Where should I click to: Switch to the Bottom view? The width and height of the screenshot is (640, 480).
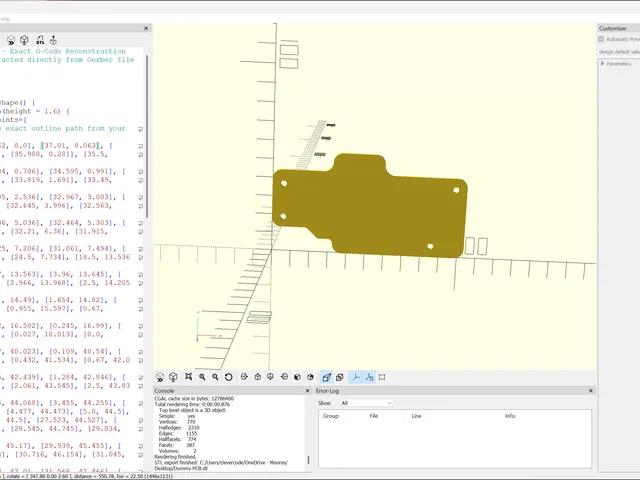[x=270, y=377]
